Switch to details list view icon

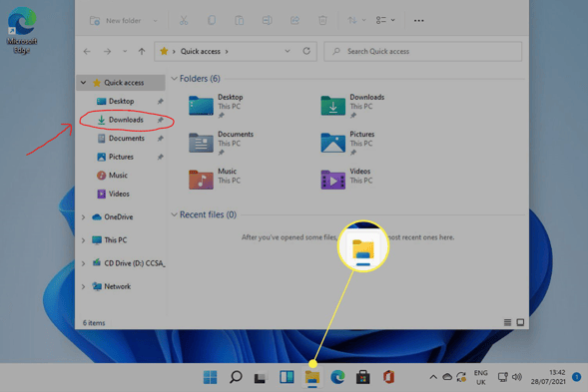pos(507,322)
